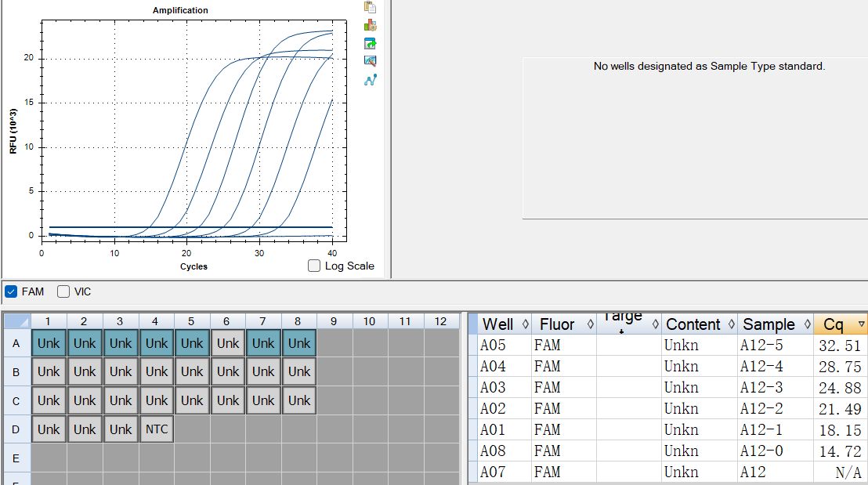Select the A07 well cell in results table
The width and height of the screenshot is (868, 485).
click(x=505, y=472)
